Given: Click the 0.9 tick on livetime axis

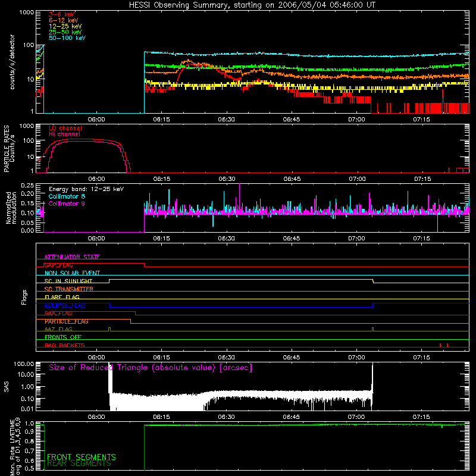Looking at the screenshot, I should click(29, 432).
